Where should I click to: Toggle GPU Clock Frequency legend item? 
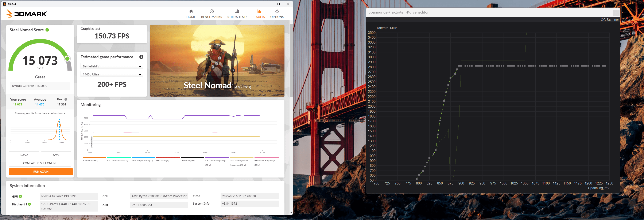266,162
